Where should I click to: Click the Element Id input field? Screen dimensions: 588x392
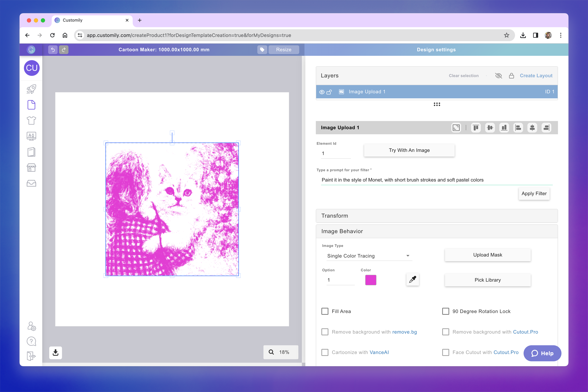point(336,153)
